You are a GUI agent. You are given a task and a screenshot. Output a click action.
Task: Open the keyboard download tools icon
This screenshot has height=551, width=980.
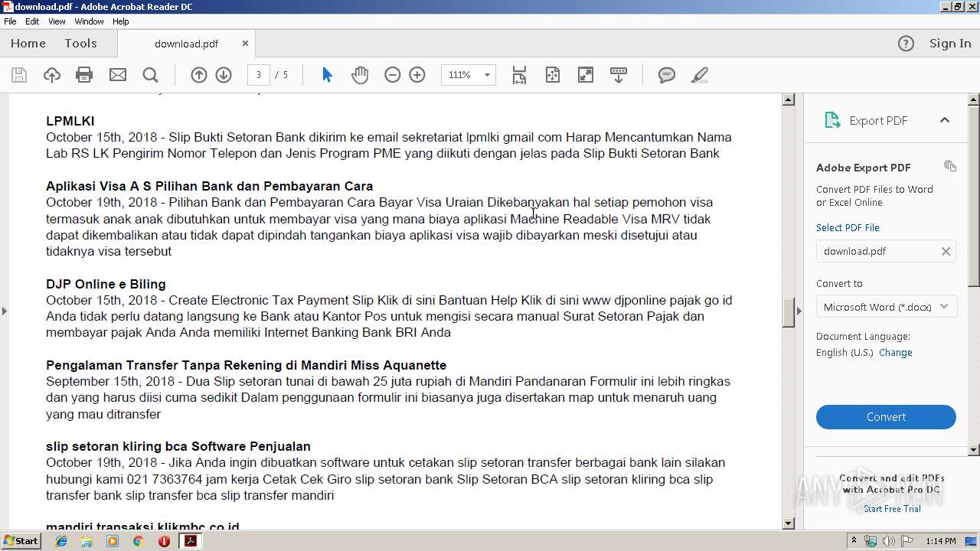point(618,75)
